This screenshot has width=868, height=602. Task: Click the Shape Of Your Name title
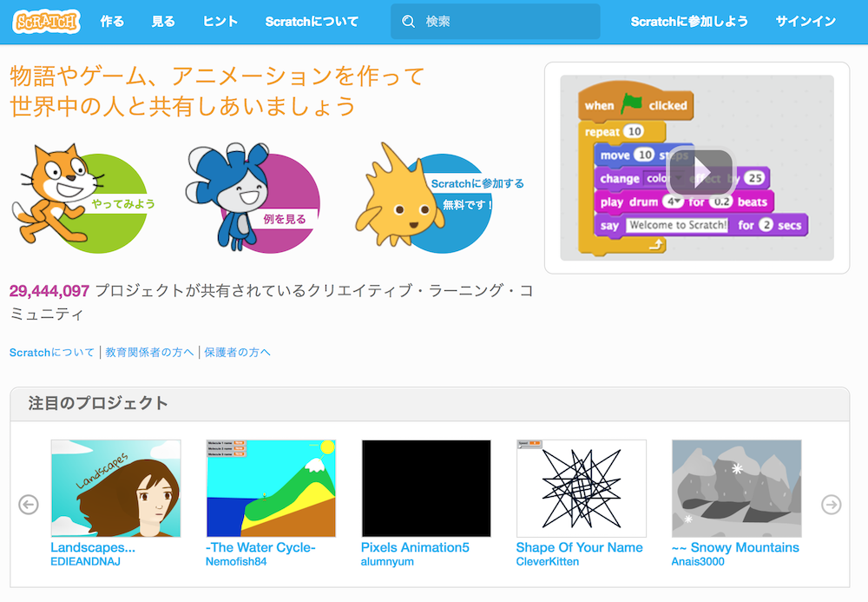pos(580,547)
